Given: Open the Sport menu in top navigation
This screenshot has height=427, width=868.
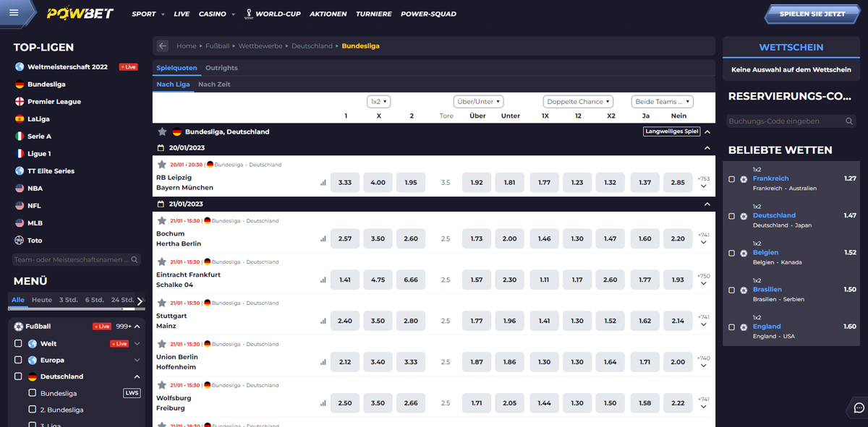Looking at the screenshot, I should coord(148,14).
